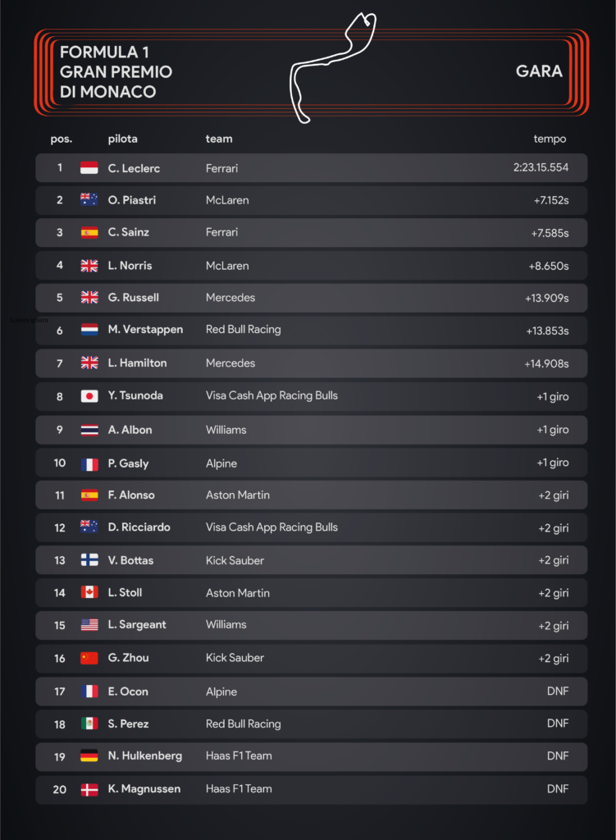Click the "team" column header

tap(219, 139)
